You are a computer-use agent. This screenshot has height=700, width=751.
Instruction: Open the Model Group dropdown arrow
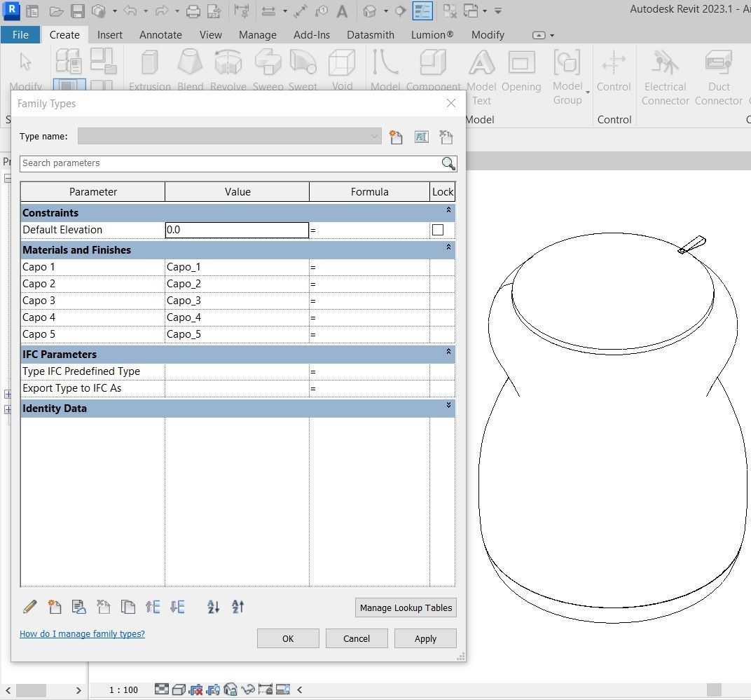point(588,92)
